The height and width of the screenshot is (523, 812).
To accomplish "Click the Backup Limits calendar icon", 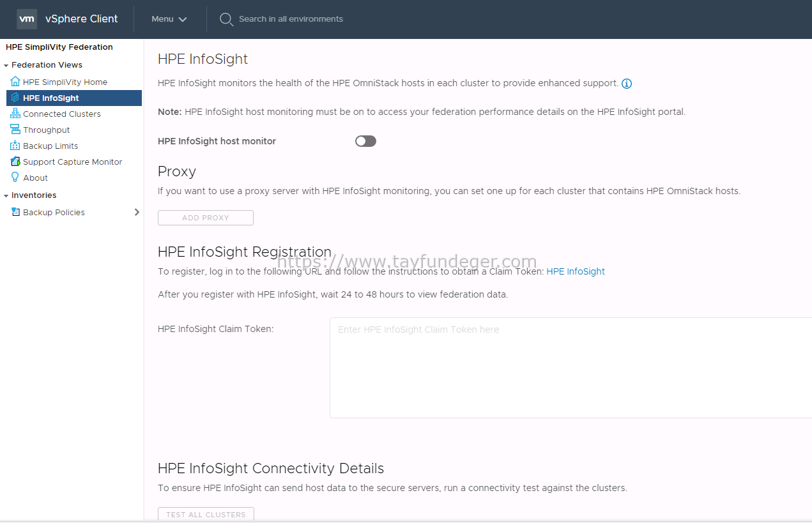I will [15, 146].
